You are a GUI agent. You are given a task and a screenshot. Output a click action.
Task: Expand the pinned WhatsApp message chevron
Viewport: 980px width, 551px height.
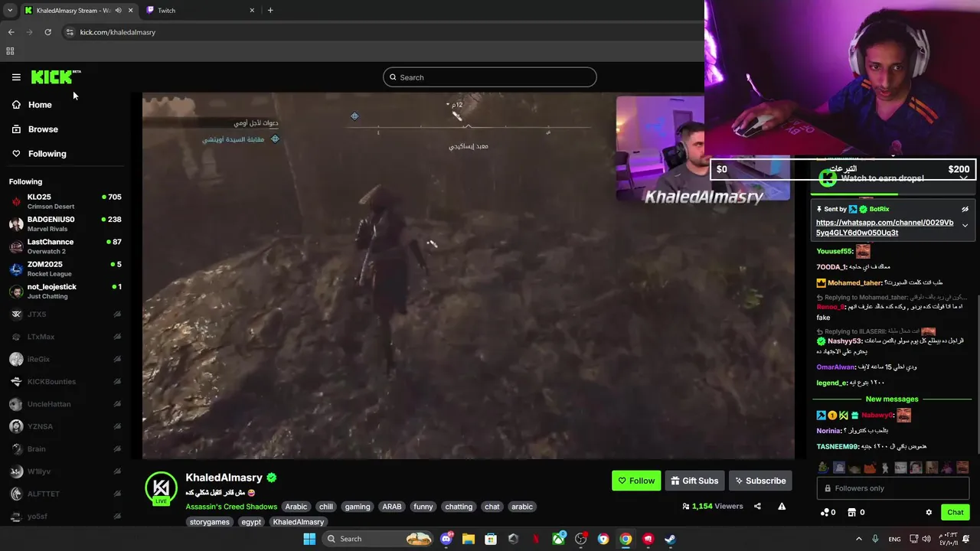pyautogui.click(x=965, y=226)
